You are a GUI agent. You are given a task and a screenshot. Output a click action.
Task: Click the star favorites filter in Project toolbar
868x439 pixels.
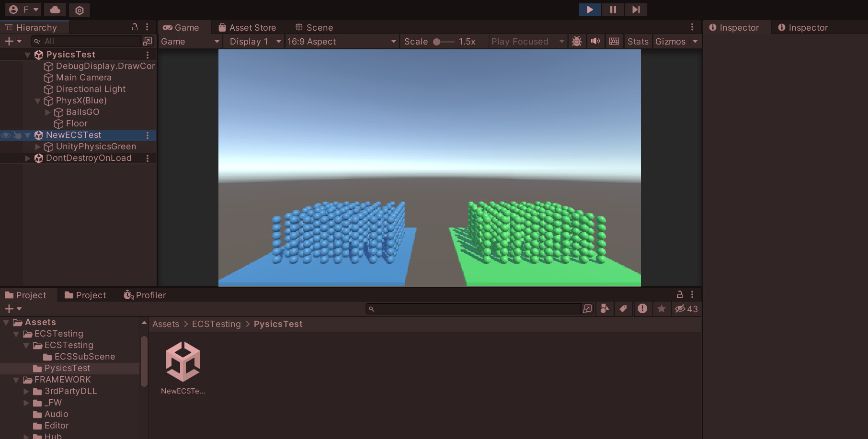[x=662, y=309]
